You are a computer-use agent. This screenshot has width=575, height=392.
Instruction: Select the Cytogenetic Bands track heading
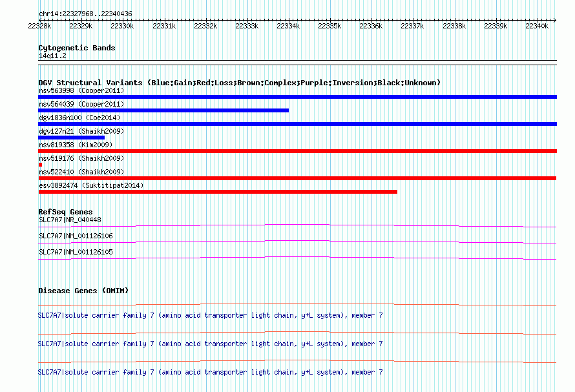click(77, 48)
